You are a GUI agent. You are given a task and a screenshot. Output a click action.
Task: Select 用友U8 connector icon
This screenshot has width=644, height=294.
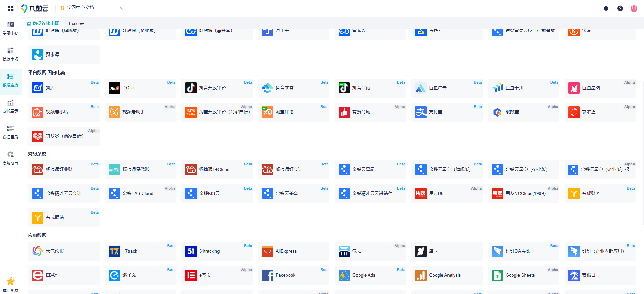tap(421, 193)
